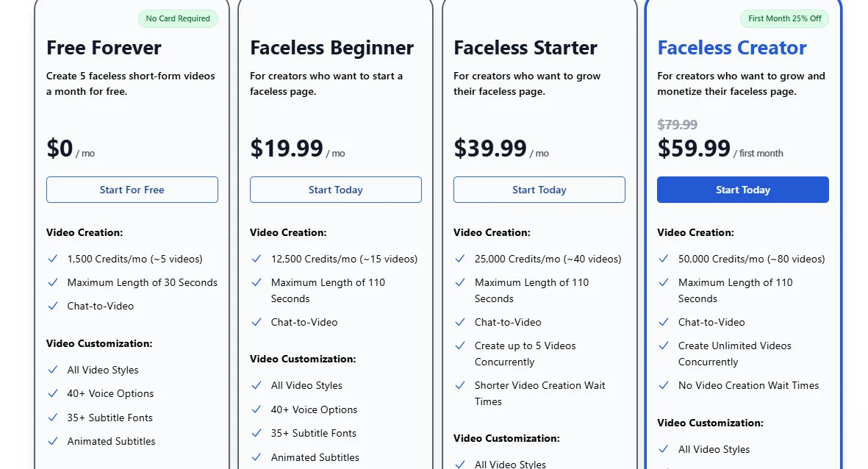Image resolution: width=868 pixels, height=469 pixels.
Task: Click the checkmark beside 40+ Voice Options in Free Forever
Action: (53, 393)
